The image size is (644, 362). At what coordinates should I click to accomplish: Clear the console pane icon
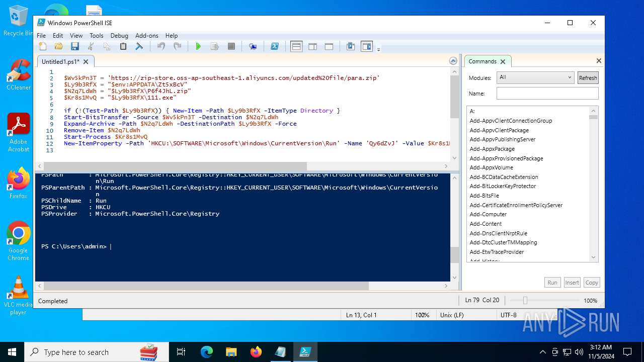click(x=139, y=46)
